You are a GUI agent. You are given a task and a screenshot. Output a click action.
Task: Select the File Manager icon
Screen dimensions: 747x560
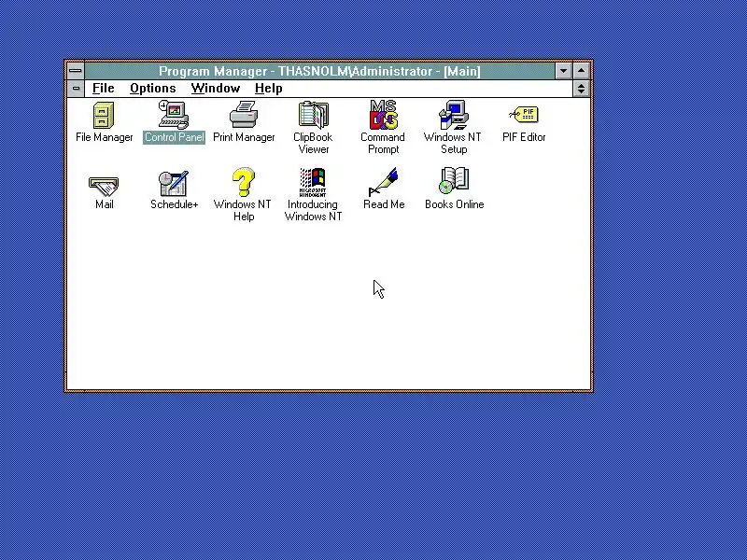click(104, 115)
